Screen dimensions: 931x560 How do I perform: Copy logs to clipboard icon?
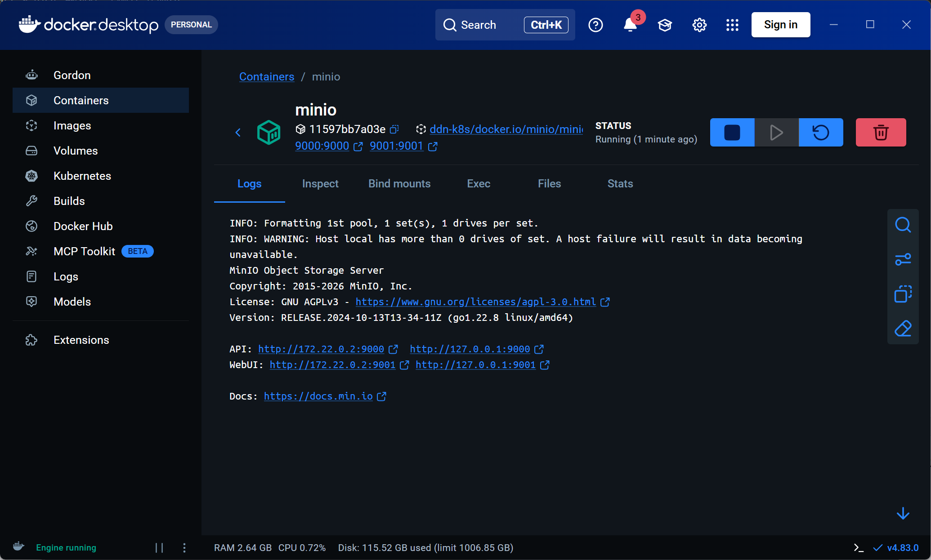coord(903,294)
